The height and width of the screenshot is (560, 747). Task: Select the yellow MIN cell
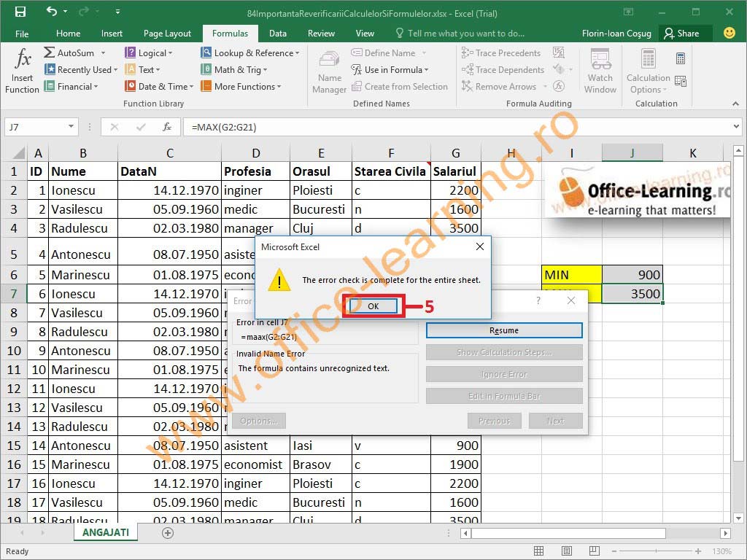click(572, 275)
